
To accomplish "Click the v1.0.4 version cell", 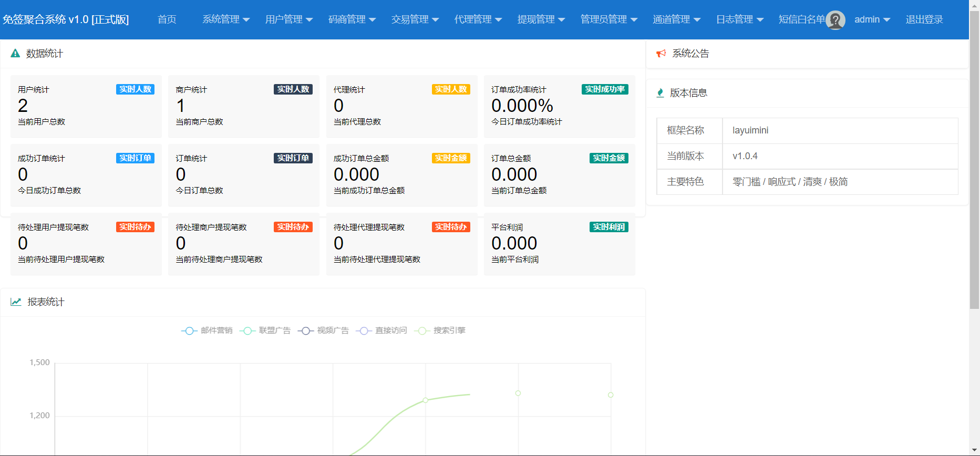I will (x=840, y=156).
